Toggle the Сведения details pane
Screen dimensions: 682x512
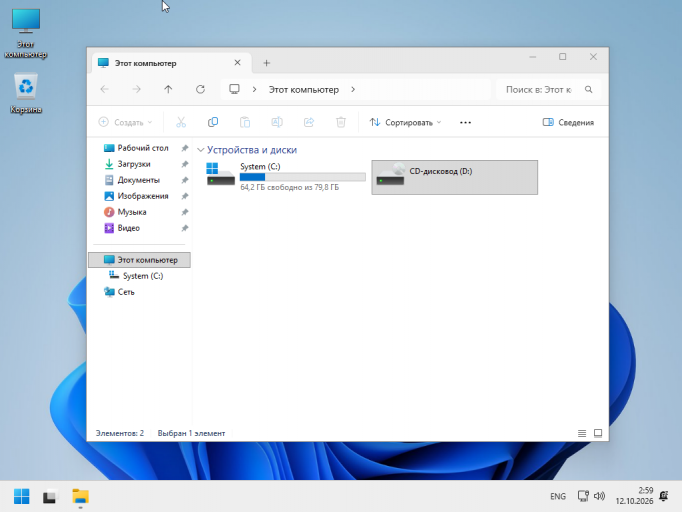(568, 123)
